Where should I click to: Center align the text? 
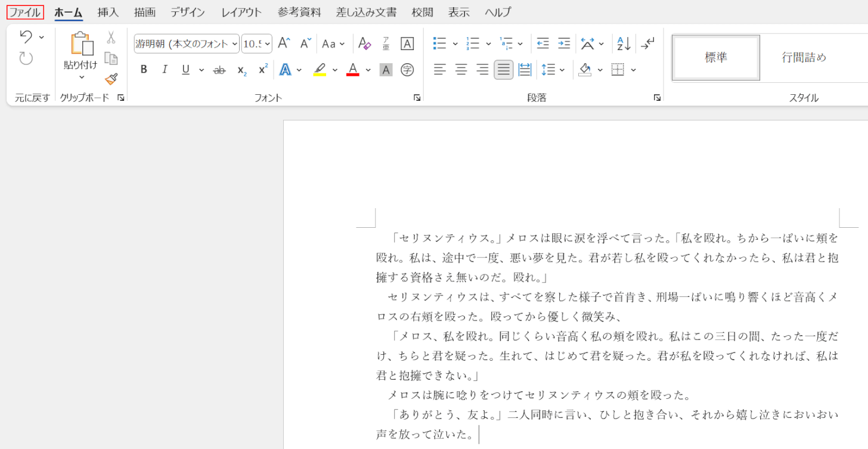click(461, 70)
